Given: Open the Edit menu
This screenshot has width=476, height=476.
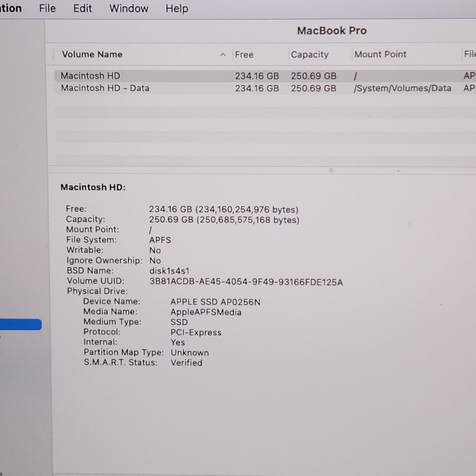Looking at the screenshot, I should [x=82, y=8].
